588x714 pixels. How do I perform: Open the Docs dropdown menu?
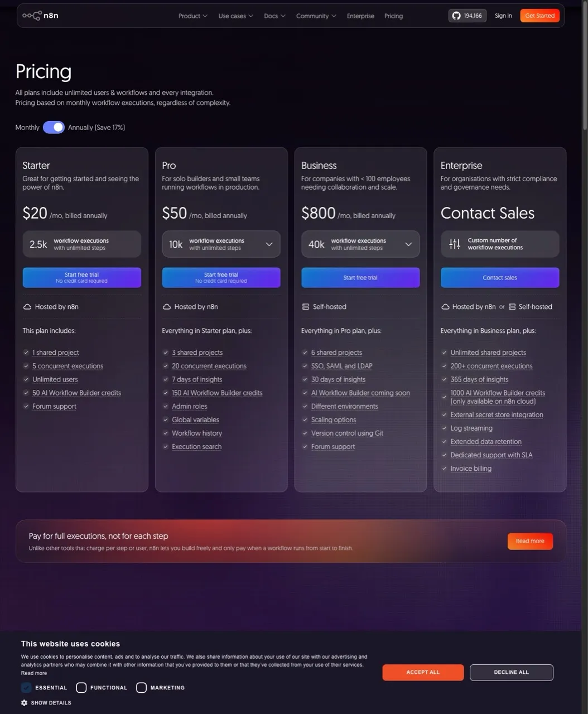[x=274, y=16]
